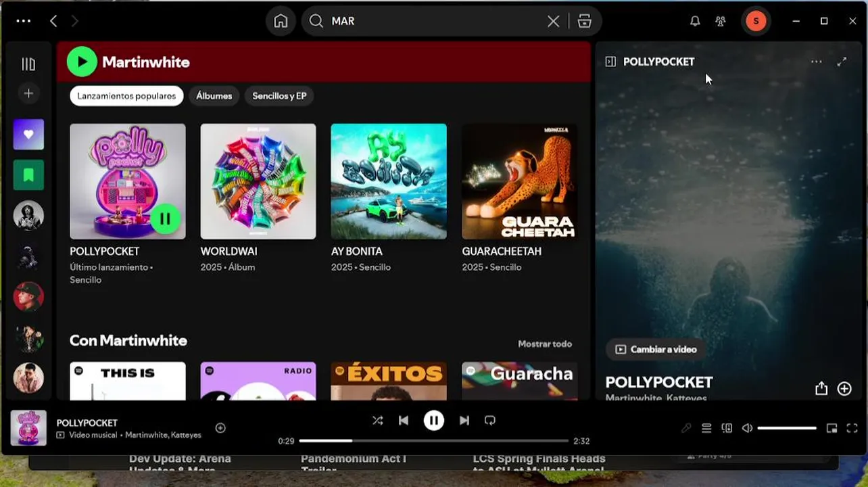868x487 pixels.
Task: Select the Álbumes filter
Action: pyautogui.click(x=214, y=96)
